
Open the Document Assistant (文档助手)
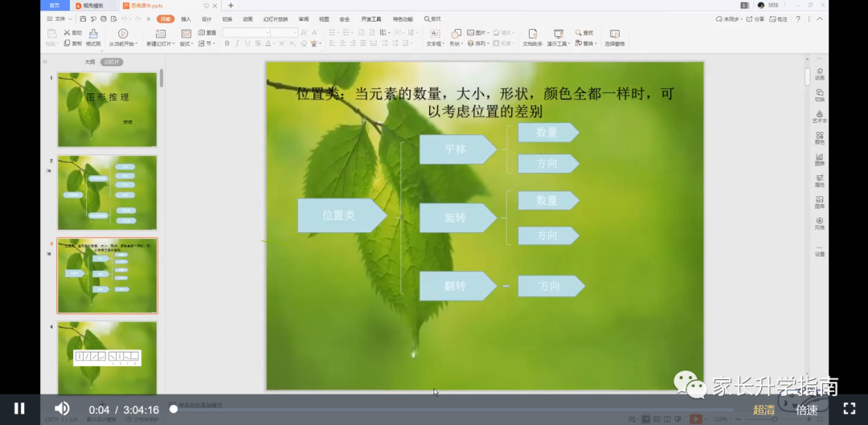[x=533, y=38]
